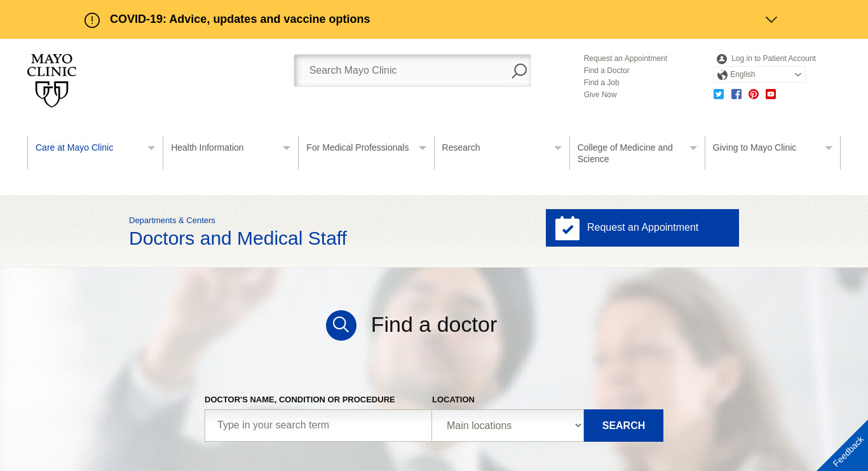Viewport: 868px width, 471px height.
Task: Click the Mayo Clinic logo
Action: pos(51,80)
